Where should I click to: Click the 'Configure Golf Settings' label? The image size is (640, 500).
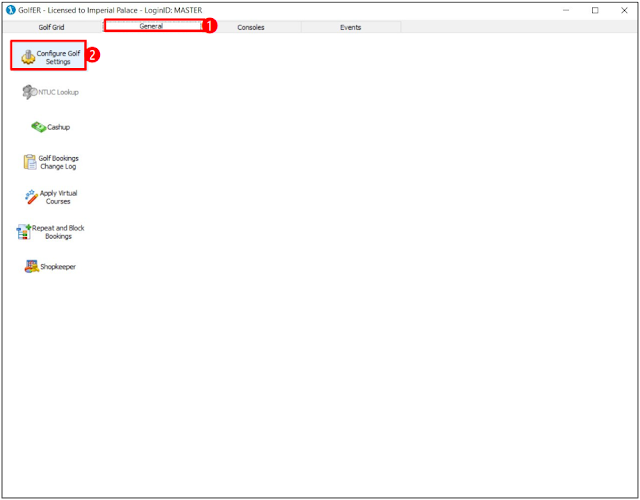[58, 58]
